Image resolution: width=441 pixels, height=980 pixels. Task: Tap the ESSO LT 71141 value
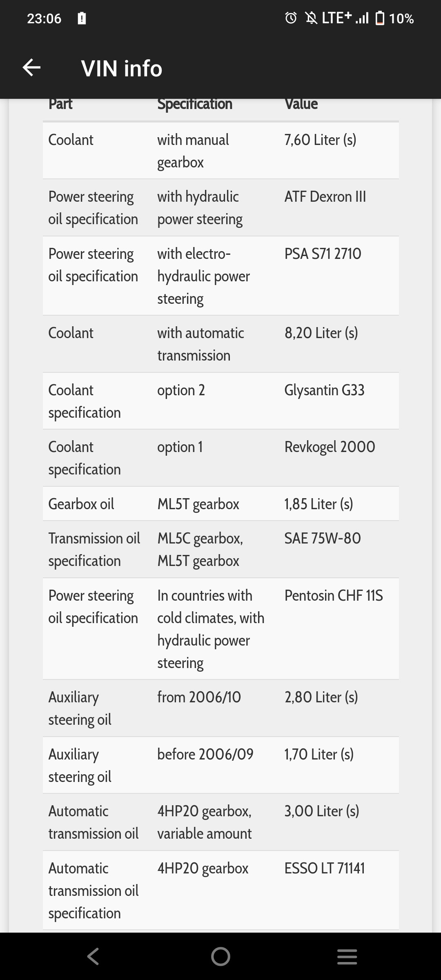point(325,869)
